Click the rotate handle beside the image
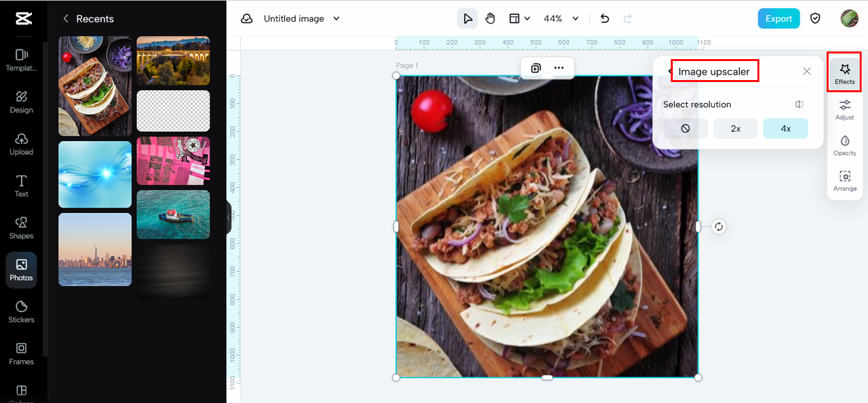The image size is (868, 403). click(x=719, y=227)
